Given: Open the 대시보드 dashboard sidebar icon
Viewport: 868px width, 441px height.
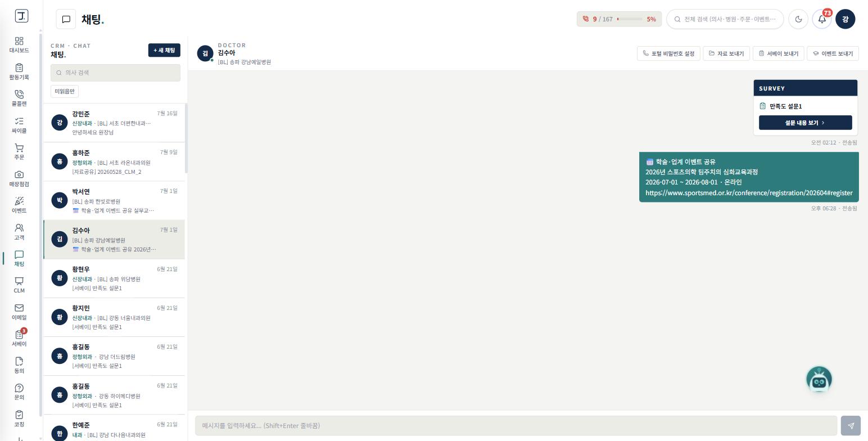Looking at the screenshot, I should tap(19, 45).
